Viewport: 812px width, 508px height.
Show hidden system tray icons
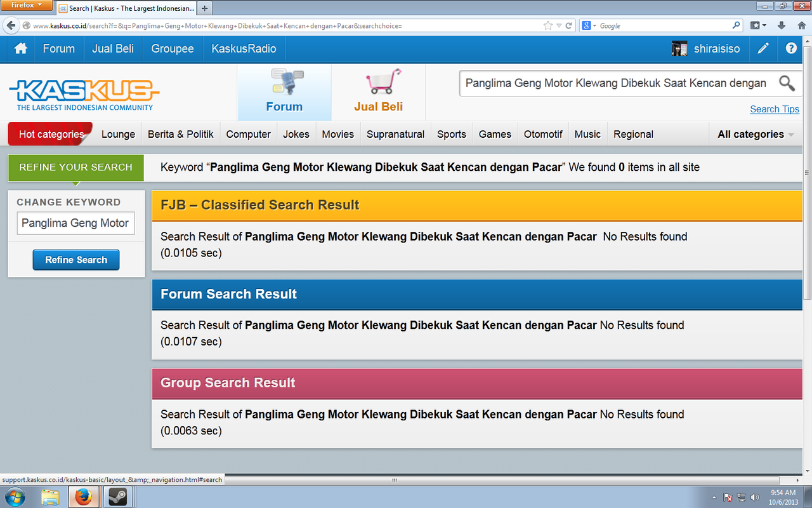[714, 497]
